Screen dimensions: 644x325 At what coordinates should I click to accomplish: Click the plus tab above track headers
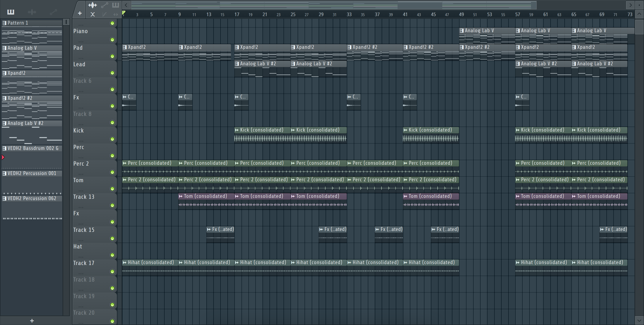point(80,13)
